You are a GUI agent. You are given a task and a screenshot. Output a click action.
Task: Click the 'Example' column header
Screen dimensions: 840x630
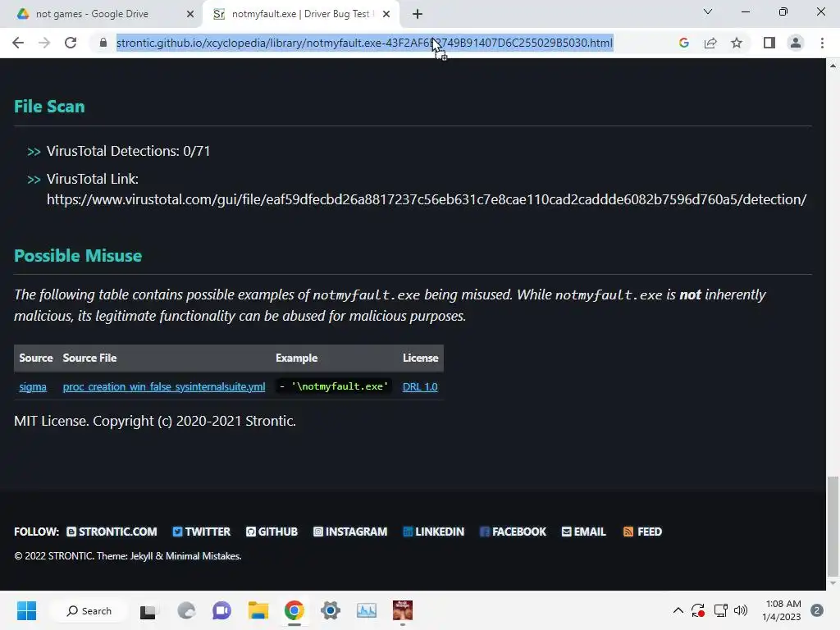296,358
